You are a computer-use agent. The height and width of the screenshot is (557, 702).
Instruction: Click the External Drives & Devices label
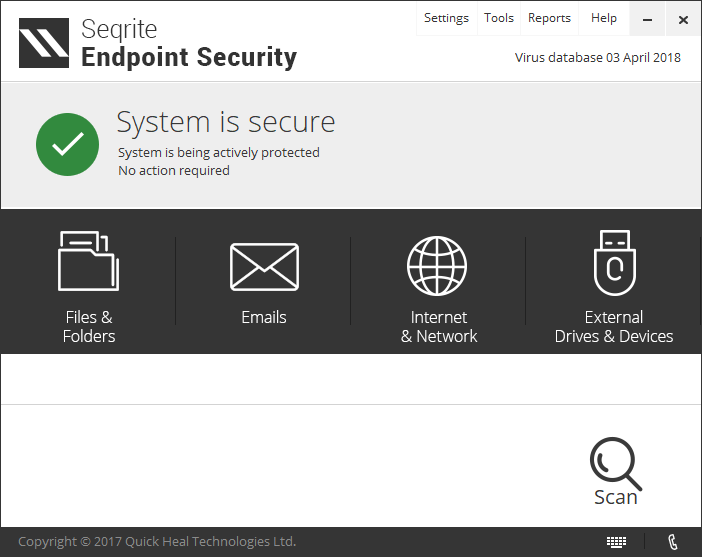[x=614, y=327]
